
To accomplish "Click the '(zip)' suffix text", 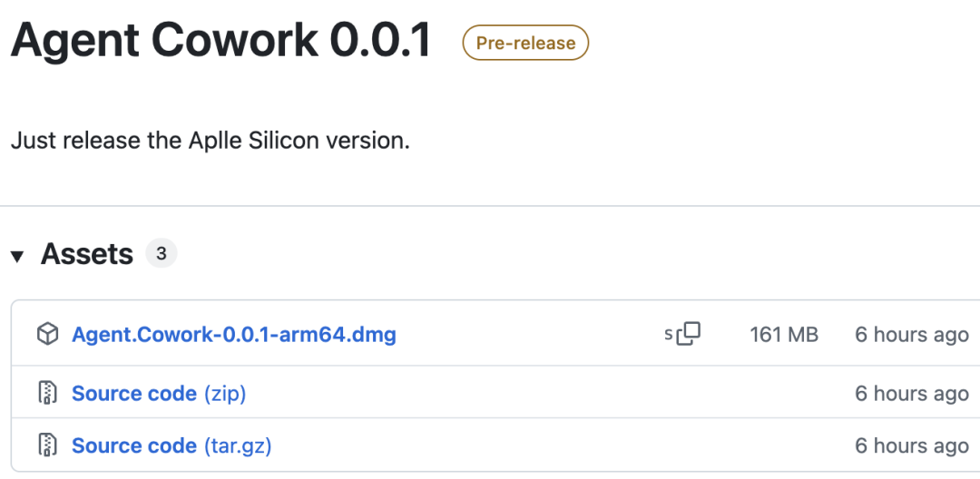I will [225, 394].
